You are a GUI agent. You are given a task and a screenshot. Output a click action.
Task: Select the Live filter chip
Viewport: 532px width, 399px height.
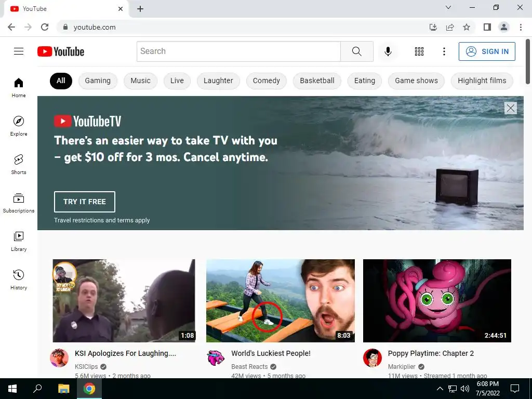(177, 81)
